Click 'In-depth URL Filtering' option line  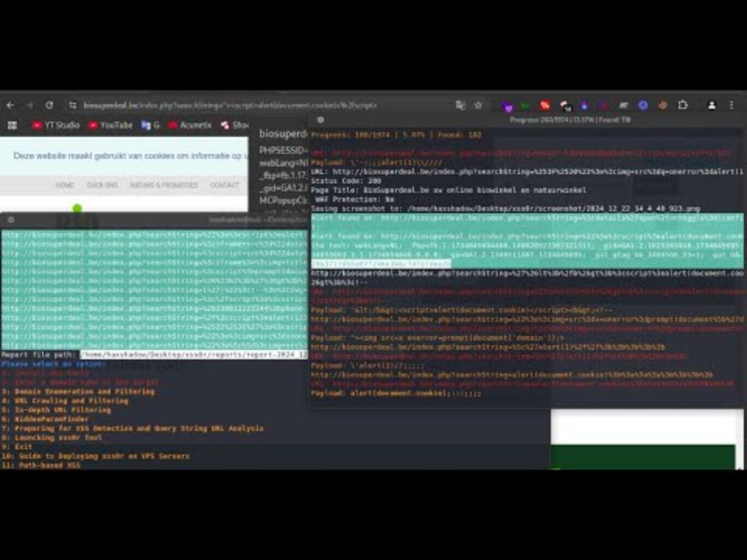pyautogui.click(x=56, y=410)
